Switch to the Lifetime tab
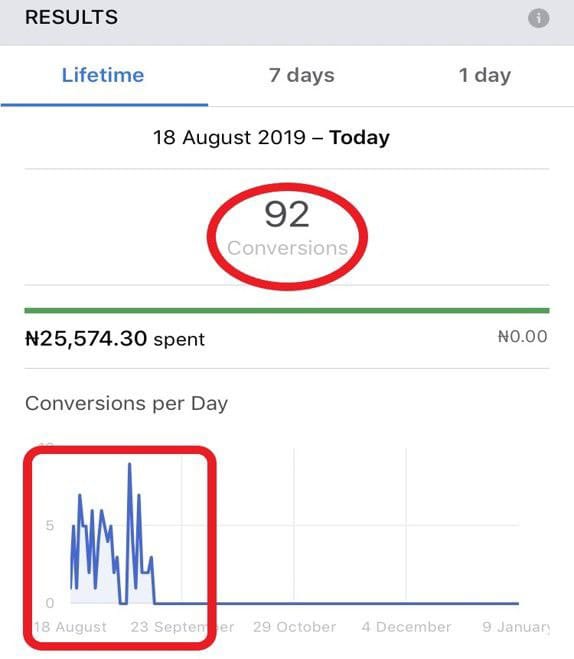 [103, 76]
